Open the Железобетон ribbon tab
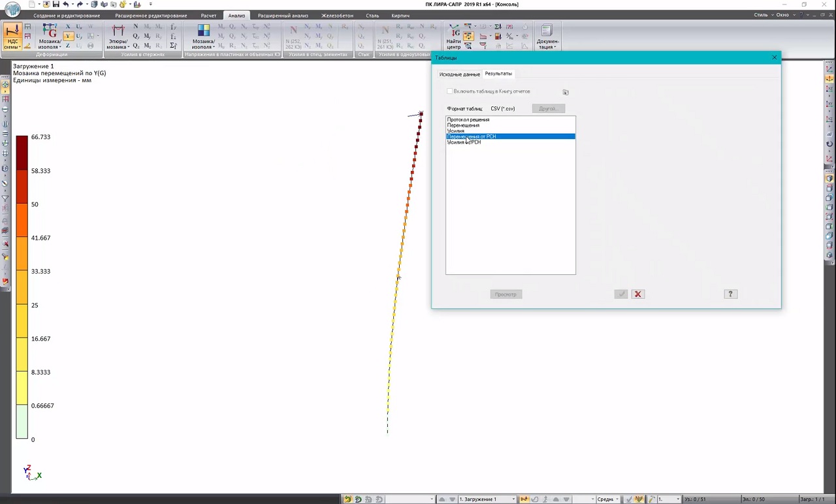The image size is (836, 504). [337, 16]
